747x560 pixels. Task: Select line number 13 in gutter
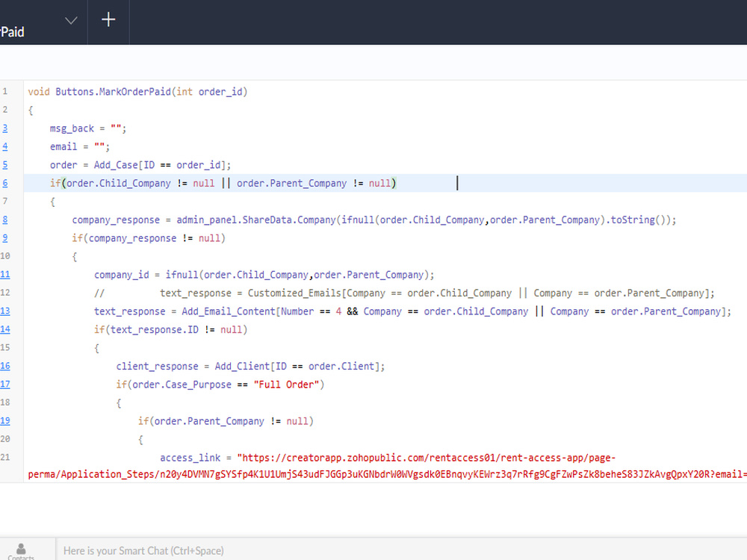point(4,311)
